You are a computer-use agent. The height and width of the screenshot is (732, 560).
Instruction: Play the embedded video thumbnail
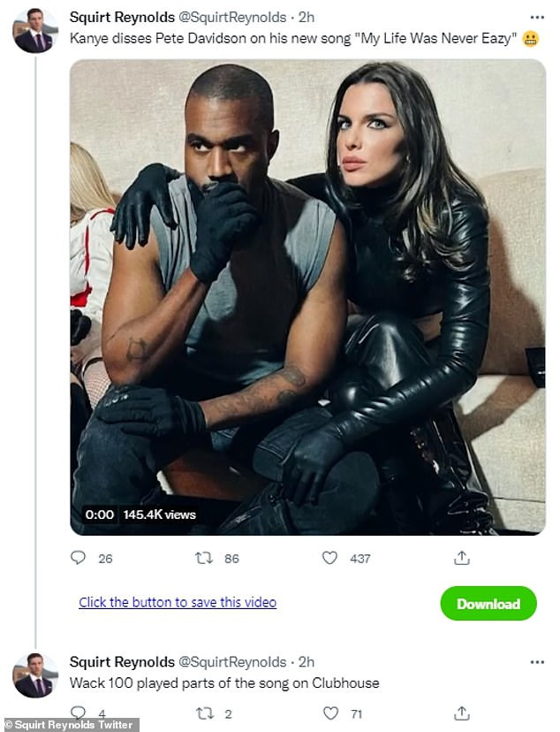point(307,297)
